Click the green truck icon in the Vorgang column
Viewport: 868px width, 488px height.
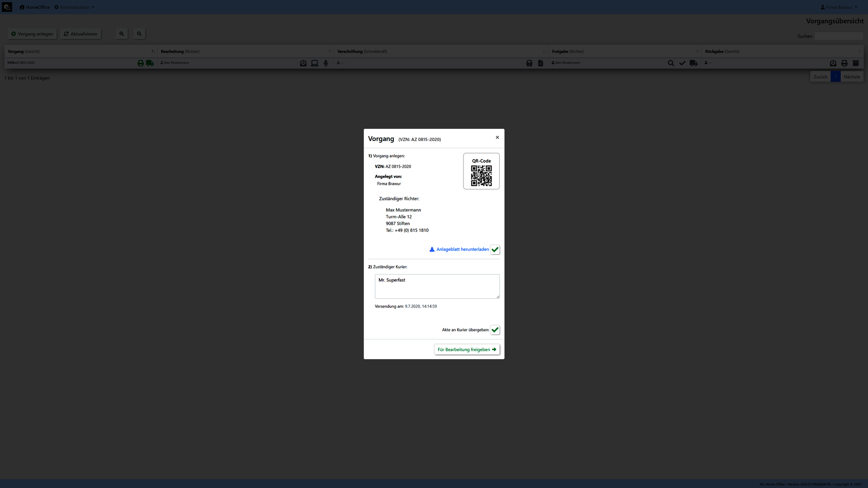[150, 63]
